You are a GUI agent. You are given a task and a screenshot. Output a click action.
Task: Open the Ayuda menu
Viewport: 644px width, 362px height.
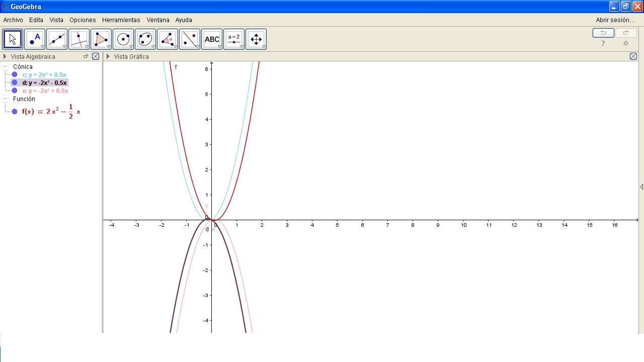click(184, 20)
